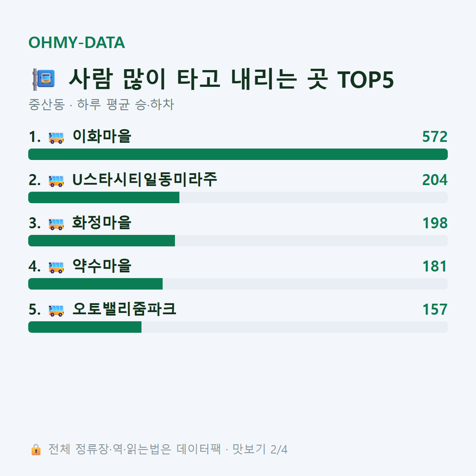Screen dimensions: 476x476
Task: Click the 이화마을 progress bar
Action: click(238, 154)
